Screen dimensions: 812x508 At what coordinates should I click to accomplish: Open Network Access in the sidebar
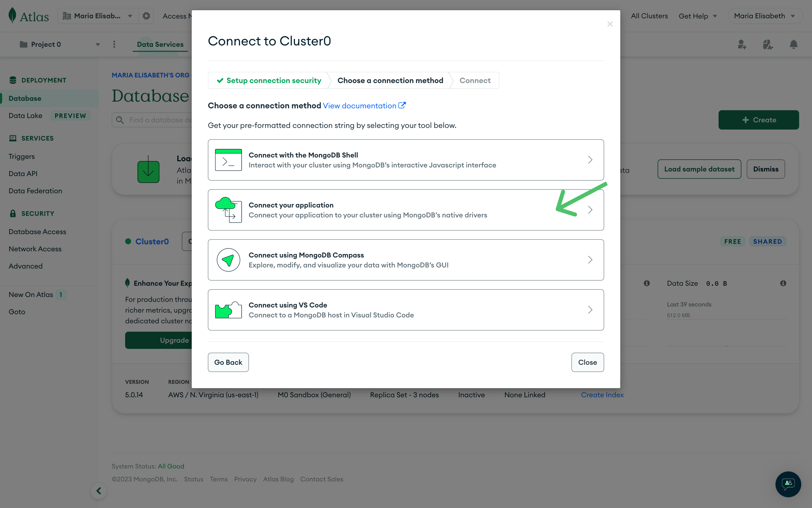coord(35,249)
